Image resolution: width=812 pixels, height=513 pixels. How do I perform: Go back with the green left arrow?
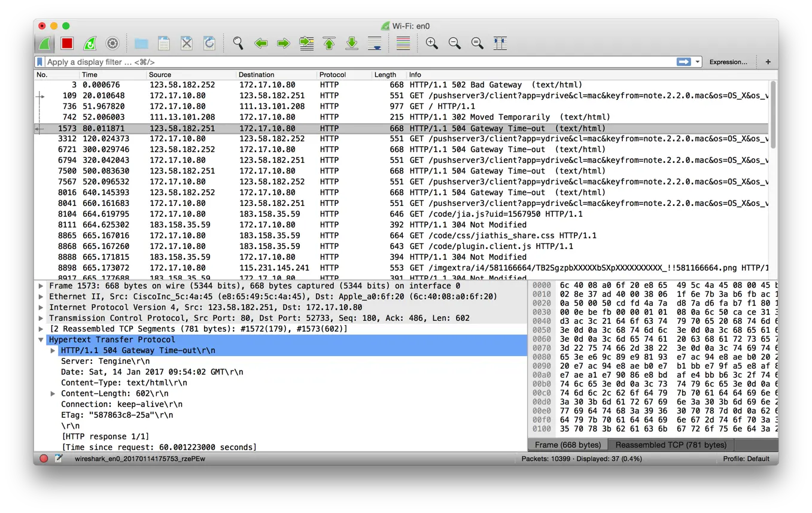(261, 43)
